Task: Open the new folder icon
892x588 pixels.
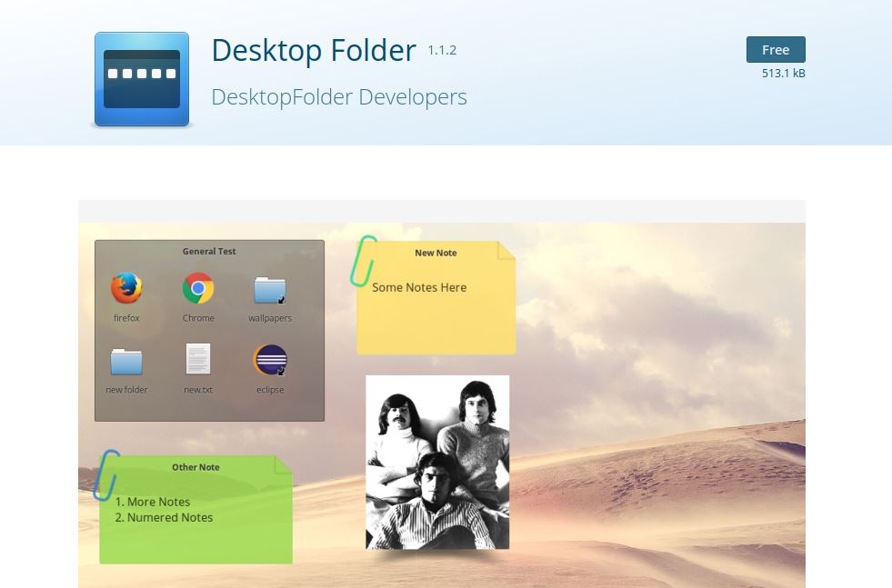Action: click(x=126, y=361)
